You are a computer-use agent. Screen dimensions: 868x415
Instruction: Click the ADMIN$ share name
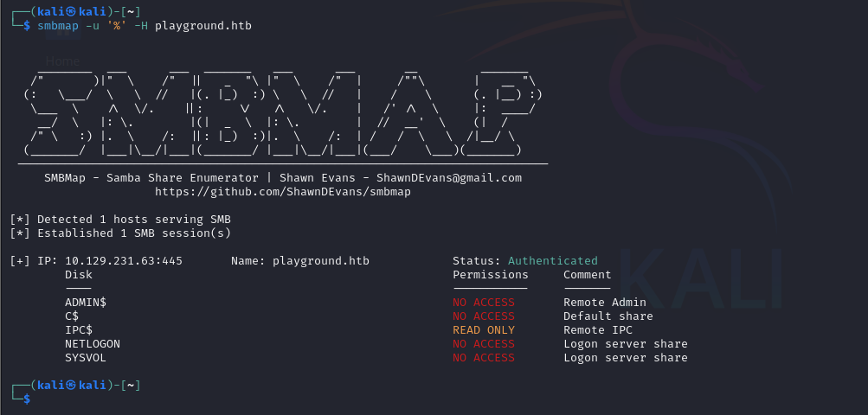[x=86, y=302]
